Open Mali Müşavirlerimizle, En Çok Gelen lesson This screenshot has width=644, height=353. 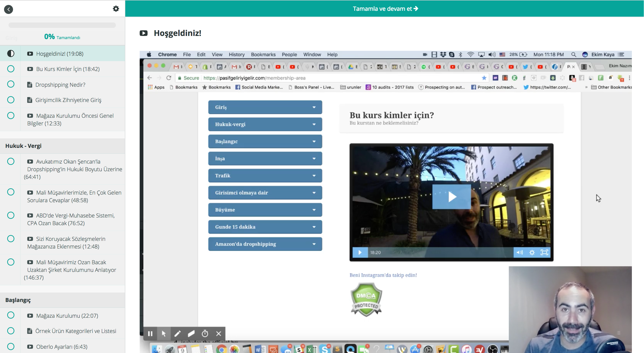(x=74, y=196)
